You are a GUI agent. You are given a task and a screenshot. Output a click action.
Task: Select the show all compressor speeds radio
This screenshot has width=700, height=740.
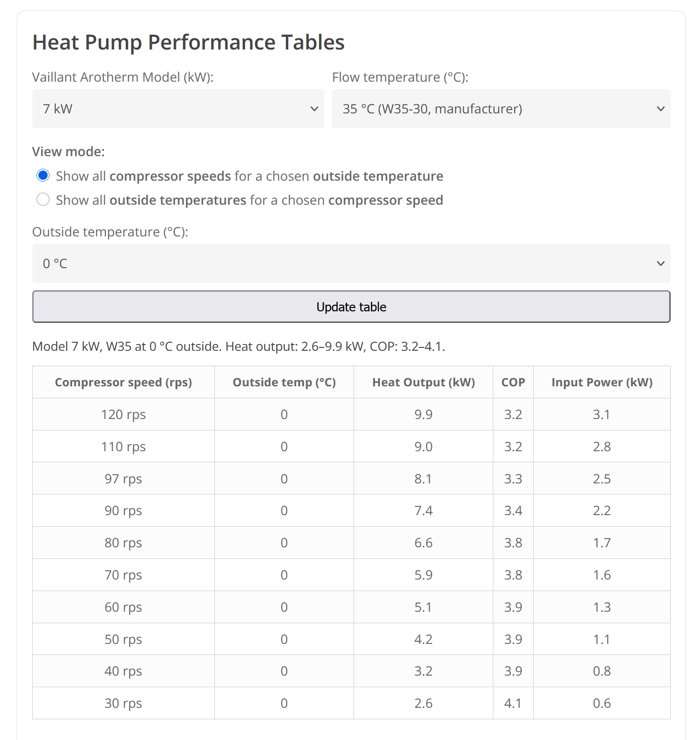[x=43, y=175]
